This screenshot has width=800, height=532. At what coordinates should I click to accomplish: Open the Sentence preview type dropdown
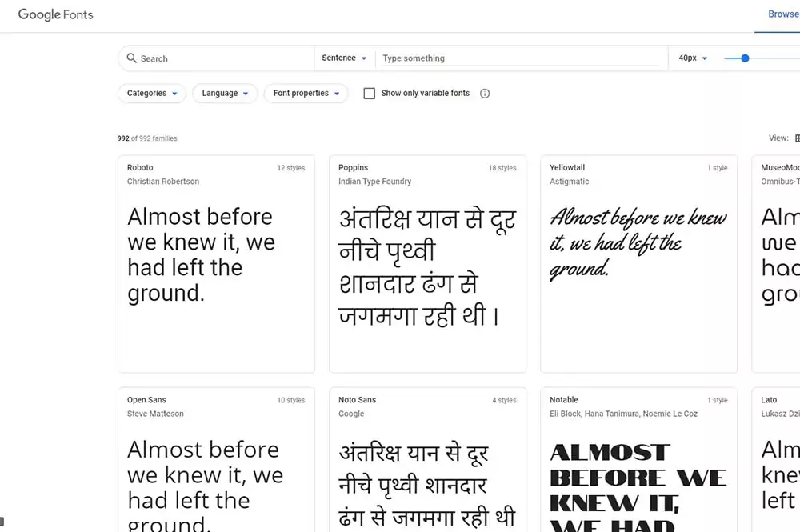tap(344, 58)
